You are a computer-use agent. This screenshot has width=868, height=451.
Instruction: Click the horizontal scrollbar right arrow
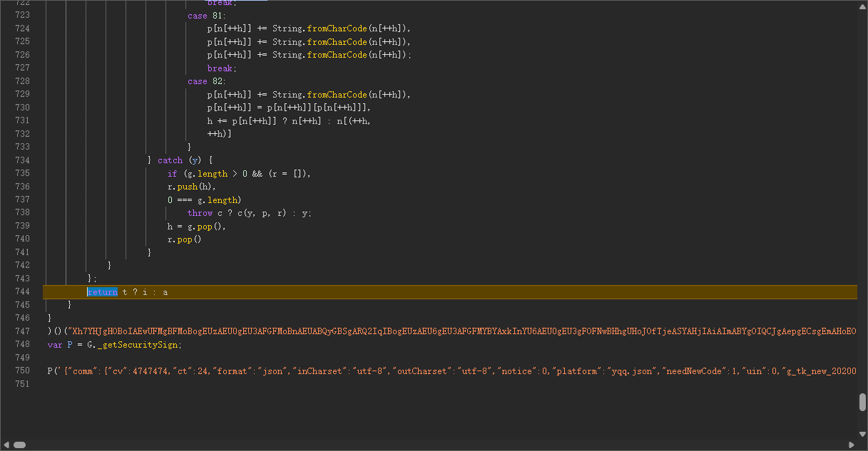852,445
